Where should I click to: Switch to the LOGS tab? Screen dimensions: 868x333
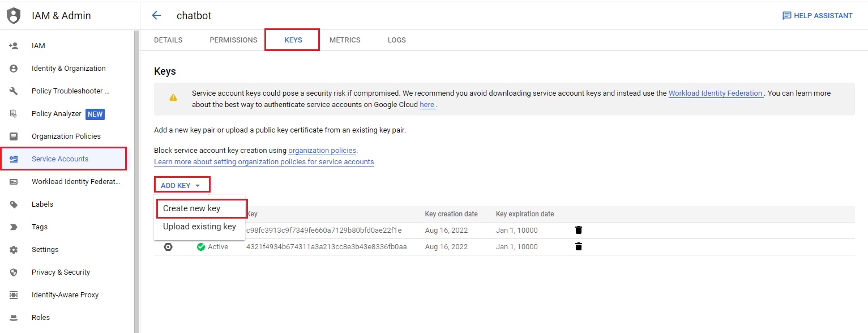click(396, 40)
